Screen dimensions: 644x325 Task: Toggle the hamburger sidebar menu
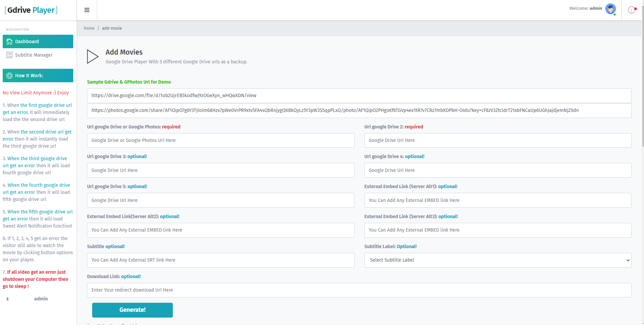click(x=87, y=10)
